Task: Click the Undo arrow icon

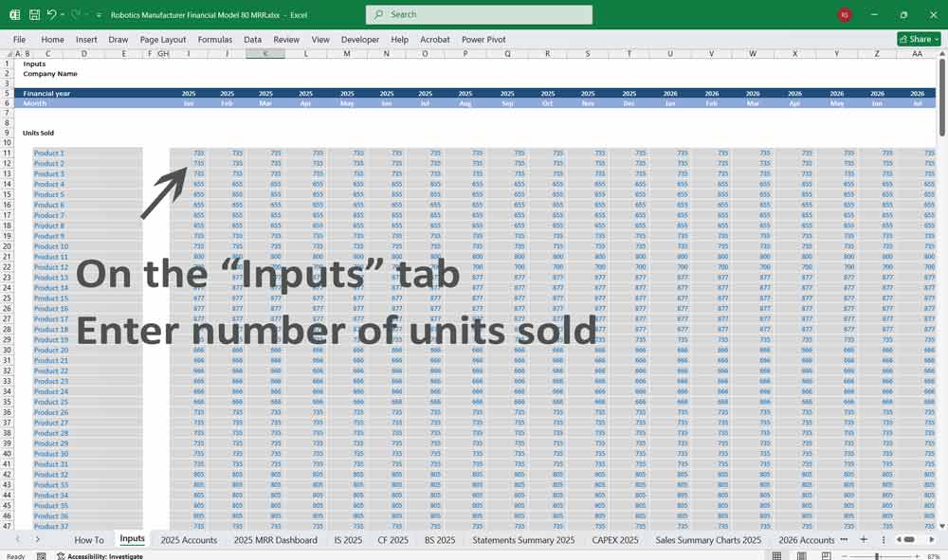Action: pyautogui.click(x=51, y=15)
